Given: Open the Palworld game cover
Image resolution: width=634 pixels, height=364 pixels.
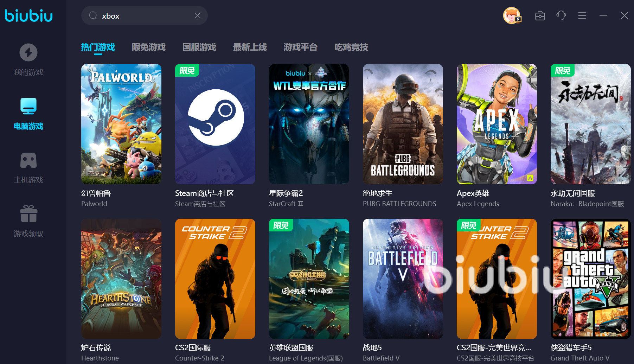Looking at the screenshot, I should 121,124.
